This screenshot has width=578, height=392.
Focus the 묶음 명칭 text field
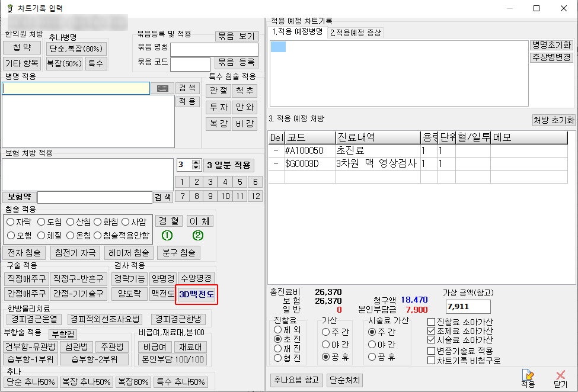214,49
